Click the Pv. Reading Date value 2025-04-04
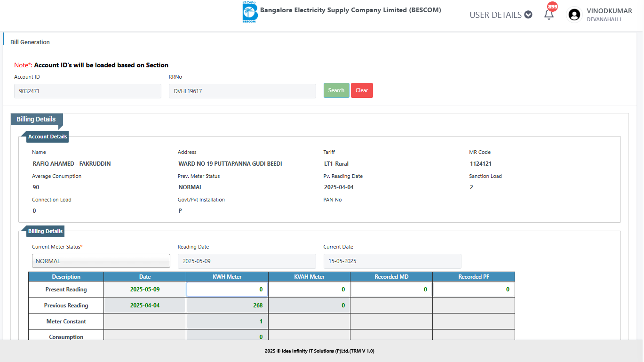Image resolution: width=644 pixels, height=362 pixels. 339,187
